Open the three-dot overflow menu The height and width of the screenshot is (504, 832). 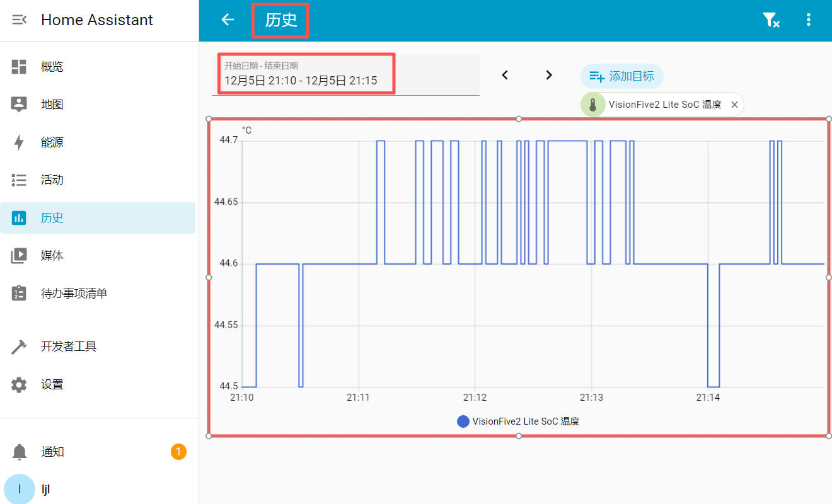(809, 20)
